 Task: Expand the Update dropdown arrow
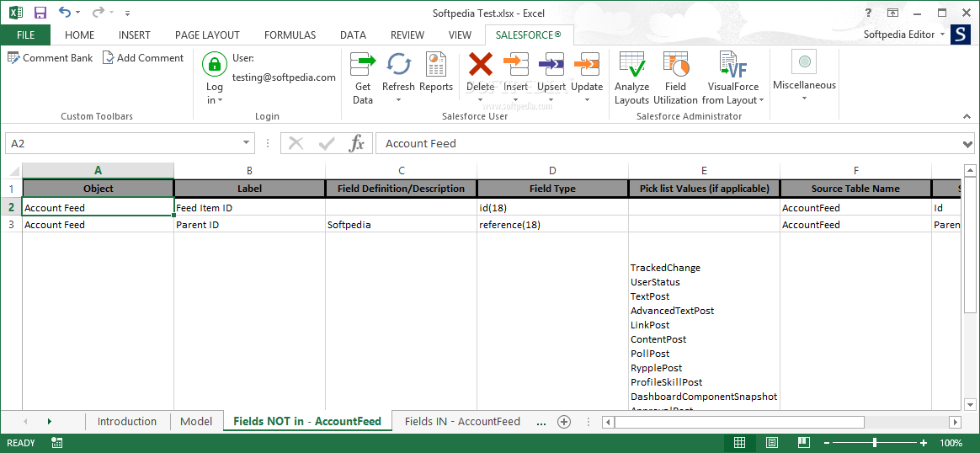[x=587, y=100]
